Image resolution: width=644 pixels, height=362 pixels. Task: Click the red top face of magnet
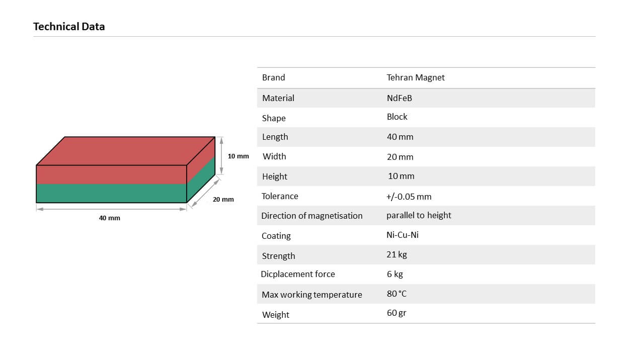(x=126, y=151)
